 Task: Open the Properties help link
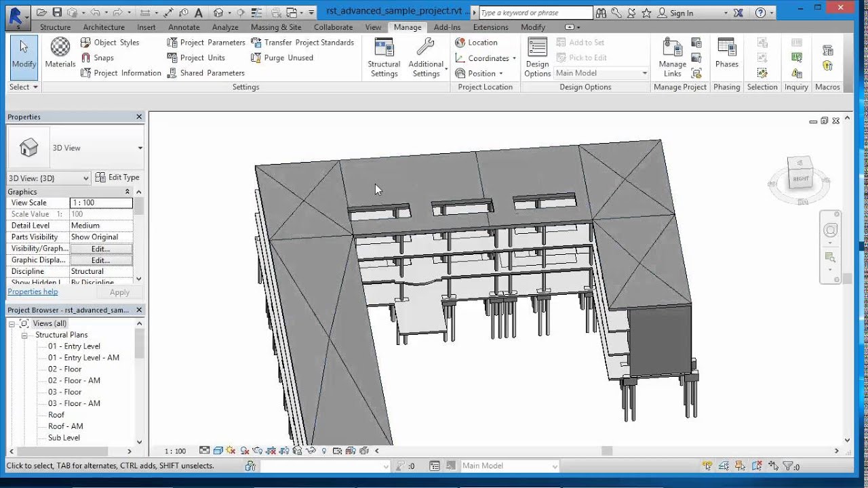33,291
